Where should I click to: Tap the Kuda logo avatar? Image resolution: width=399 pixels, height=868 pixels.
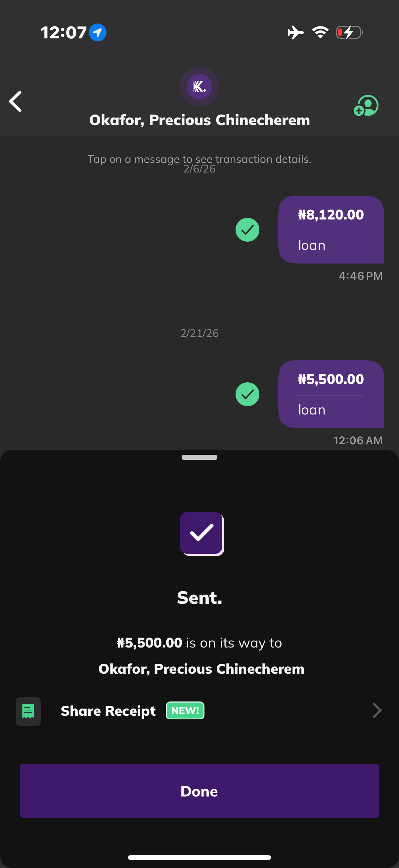tap(199, 87)
